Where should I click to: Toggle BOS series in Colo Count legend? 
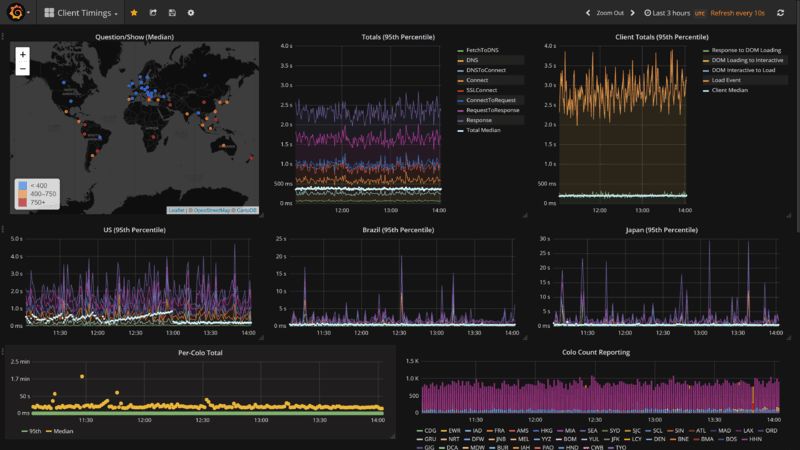click(731, 439)
